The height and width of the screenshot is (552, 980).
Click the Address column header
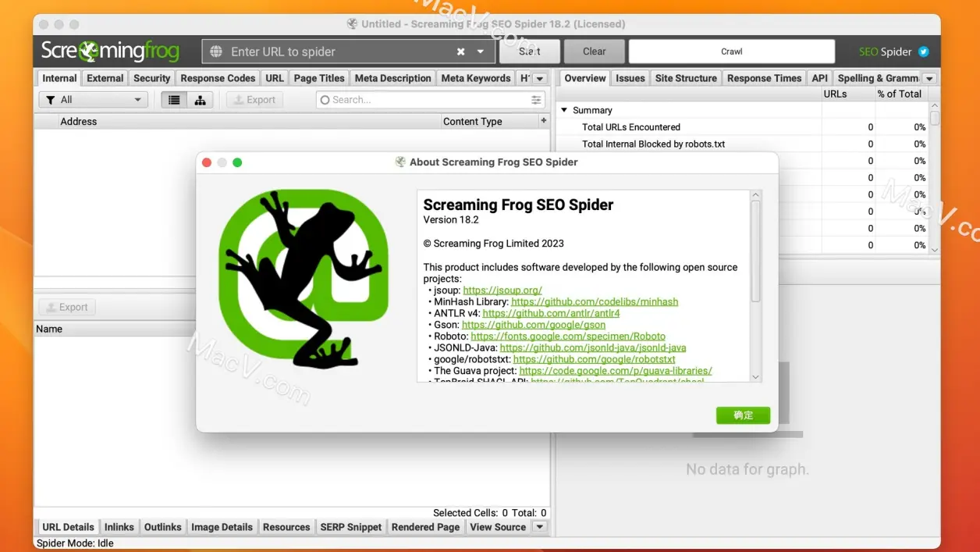[251, 121]
